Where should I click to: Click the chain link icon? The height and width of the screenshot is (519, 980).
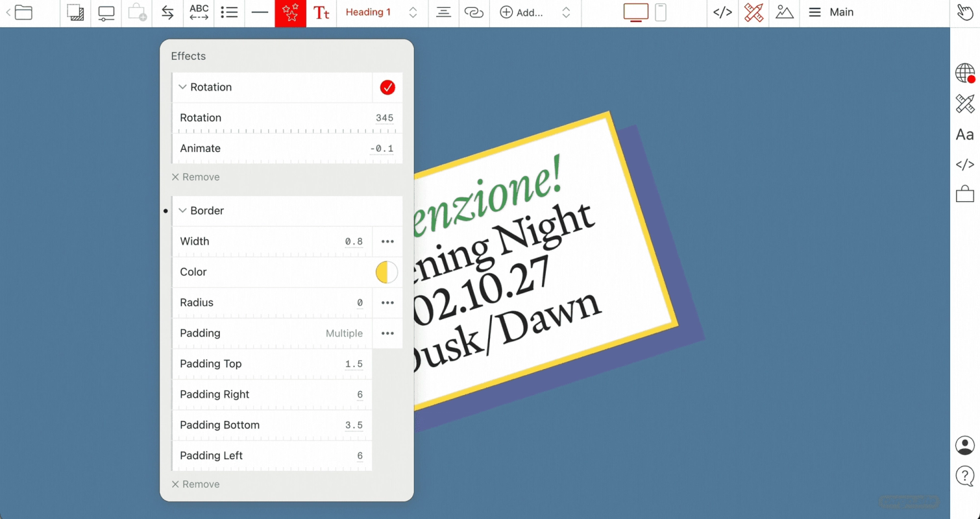coord(474,12)
